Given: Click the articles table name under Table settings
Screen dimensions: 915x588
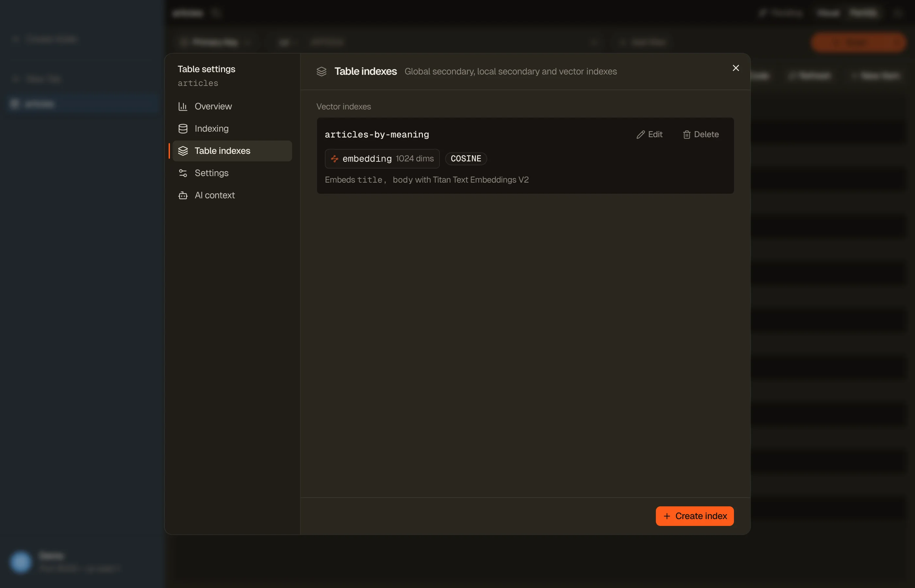Looking at the screenshot, I should 198,83.
